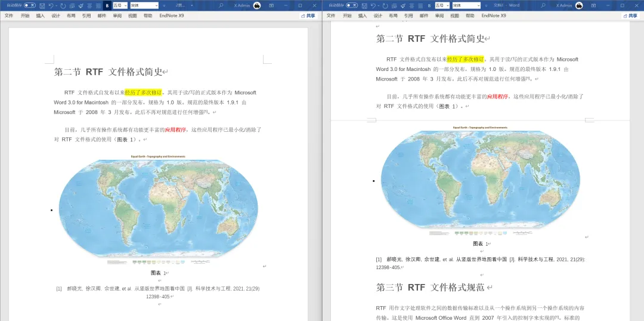Screen dimensions: 644x321
Task: Open EndNote X9 tab in left window
Action: [x=172, y=16]
